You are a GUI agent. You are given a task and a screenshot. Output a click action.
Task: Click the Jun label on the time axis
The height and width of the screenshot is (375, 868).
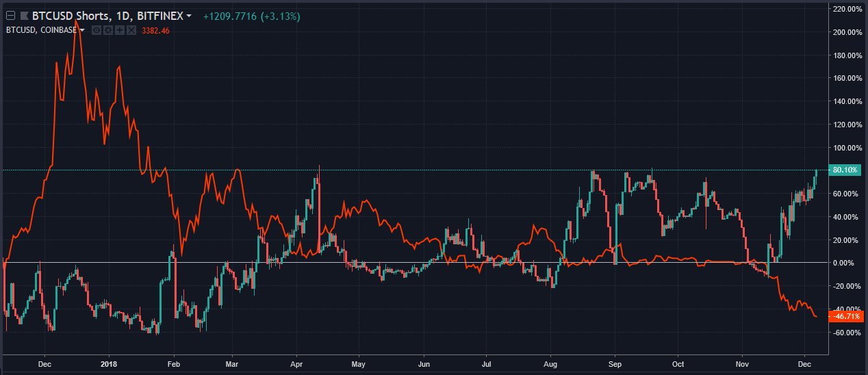tap(423, 365)
